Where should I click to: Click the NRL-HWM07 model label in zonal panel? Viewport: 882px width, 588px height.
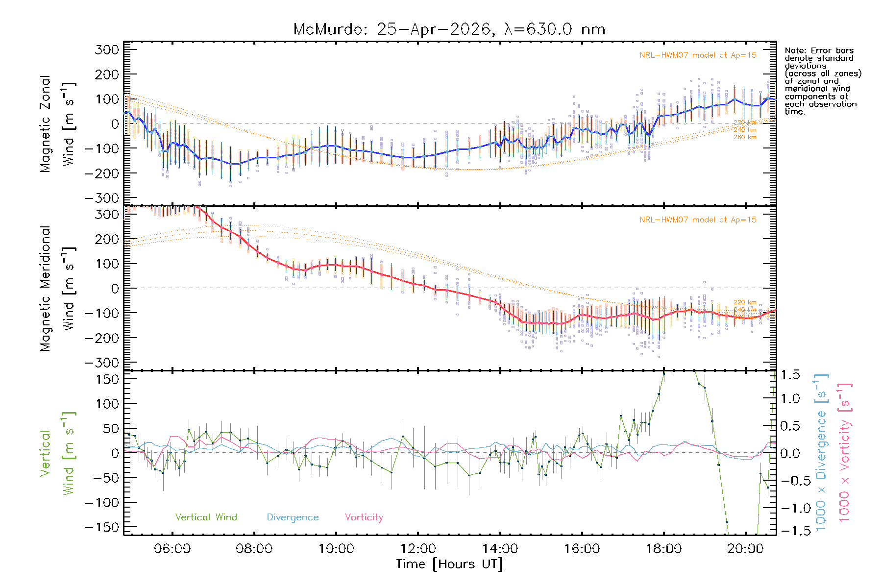click(x=698, y=55)
